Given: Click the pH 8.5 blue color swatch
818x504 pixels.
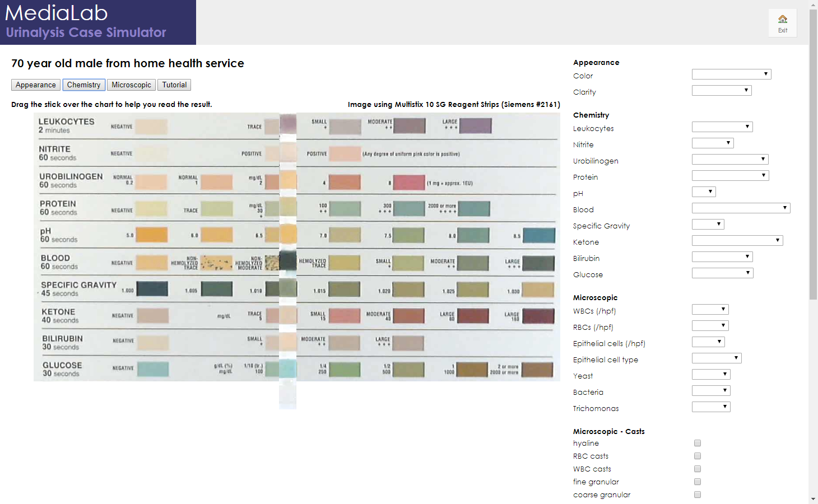Looking at the screenshot, I should [538, 235].
